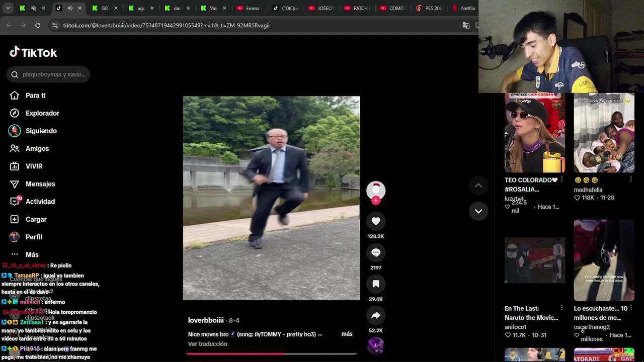Pause the dancing man video
644x362 pixels.
(271, 198)
